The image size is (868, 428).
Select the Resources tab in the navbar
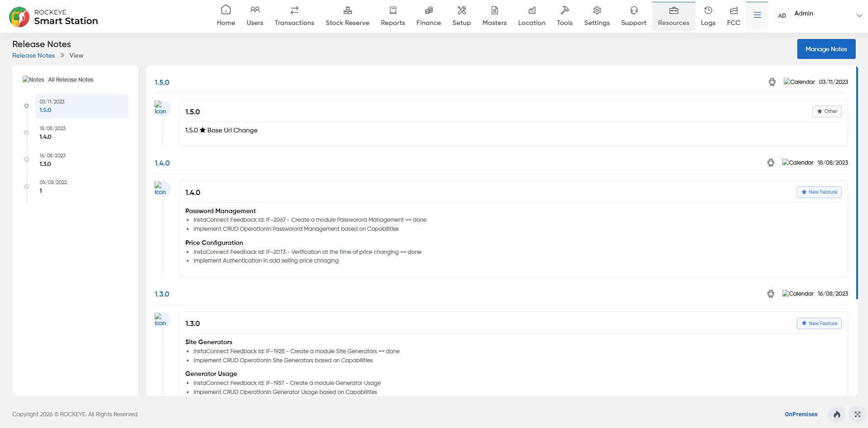[x=674, y=16]
